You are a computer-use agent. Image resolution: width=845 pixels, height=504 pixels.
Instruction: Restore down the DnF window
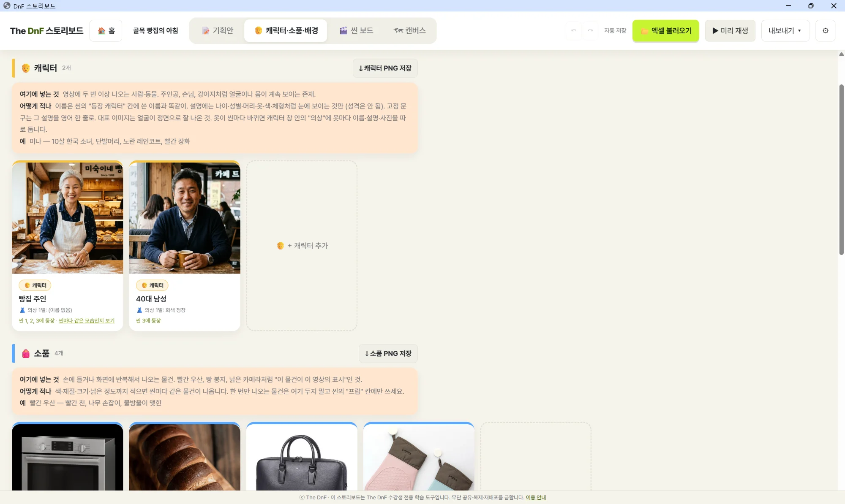(x=811, y=5)
